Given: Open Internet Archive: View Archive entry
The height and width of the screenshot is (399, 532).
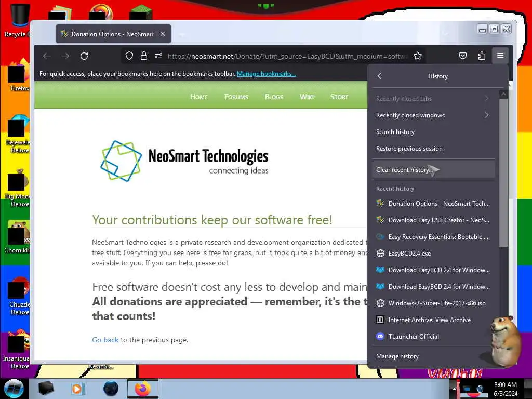Looking at the screenshot, I should coord(433,320).
